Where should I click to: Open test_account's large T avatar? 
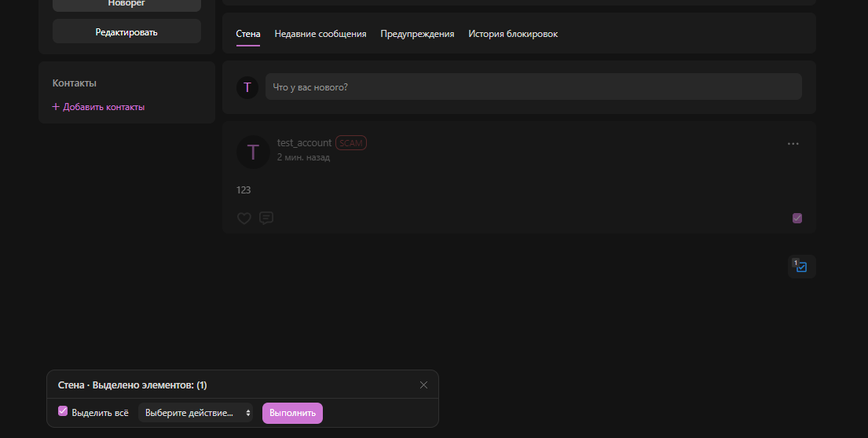[253, 152]
